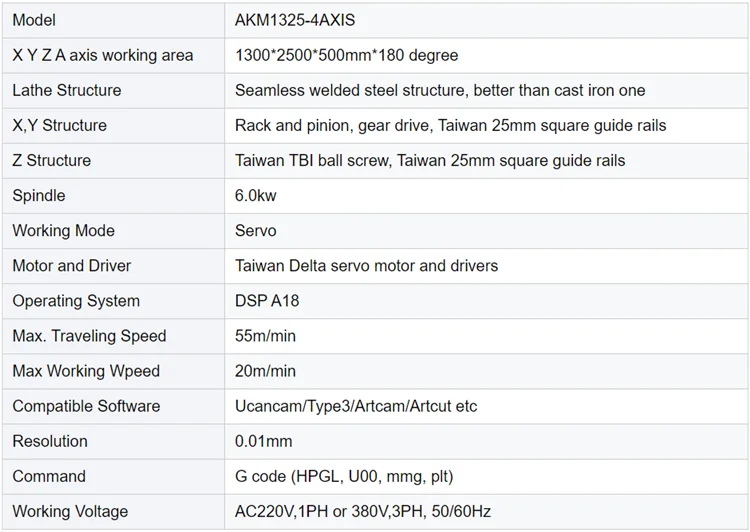Select the '6.0kw' spindle value
The image size is (750, 532).
[255, 195]
